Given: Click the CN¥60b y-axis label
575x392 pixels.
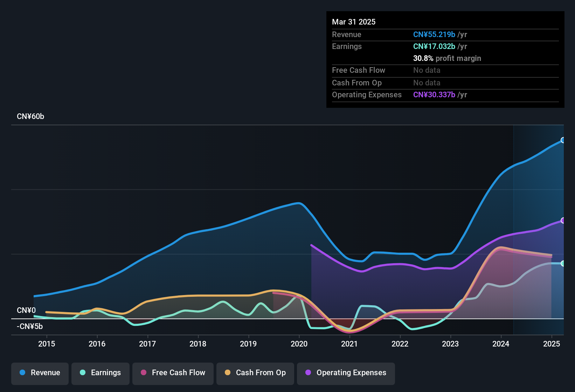Looking at the screenshot, I should tap(30, 117).
